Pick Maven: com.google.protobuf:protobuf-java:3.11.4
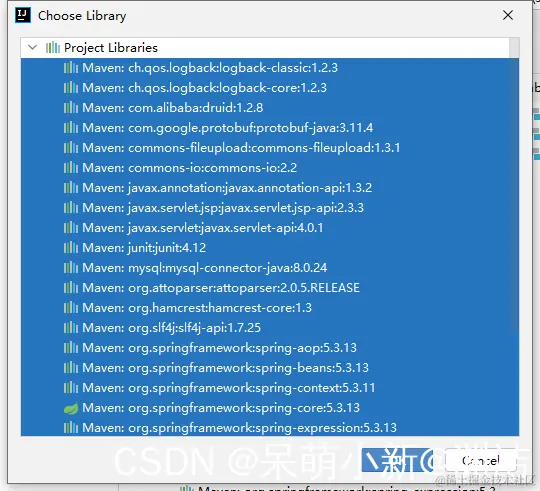The image size is (540, 491). 270,128
